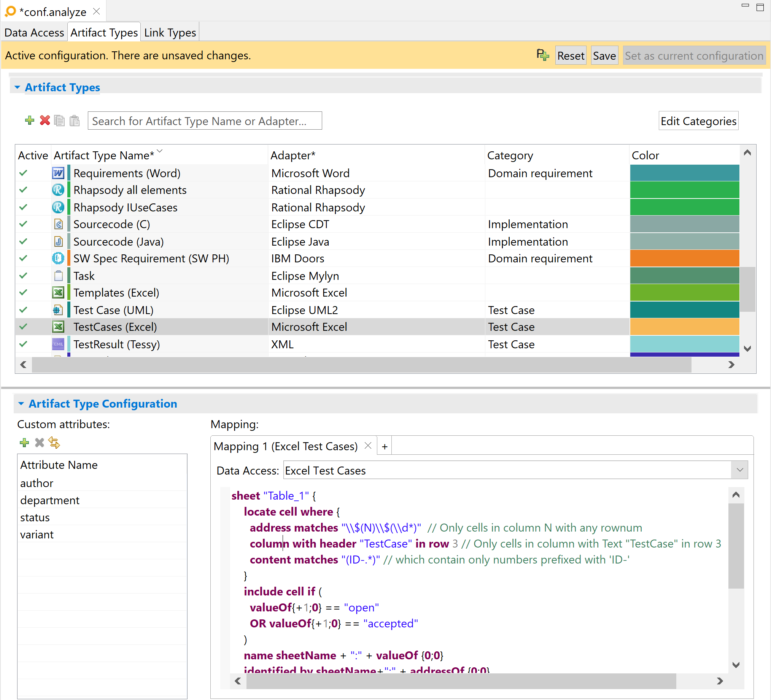Click C file icon of Sourcecode (C)
This screenshot has width=771, height=700.
[x=58, y=224]
